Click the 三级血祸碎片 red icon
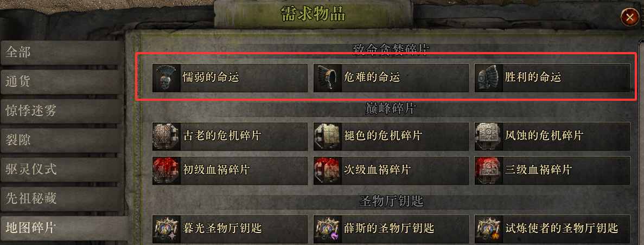644x245 pixels. [489, 170]
